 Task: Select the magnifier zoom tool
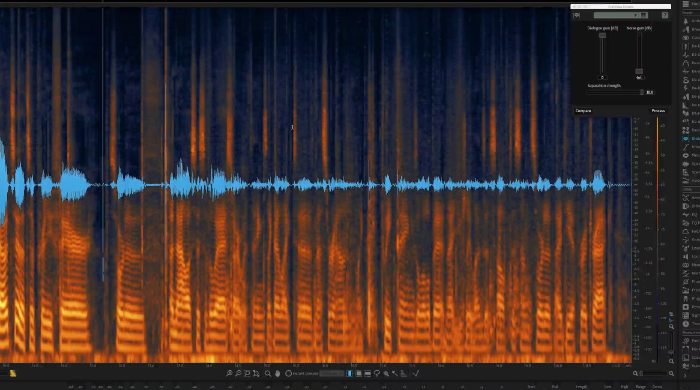(x=267, y=373)
